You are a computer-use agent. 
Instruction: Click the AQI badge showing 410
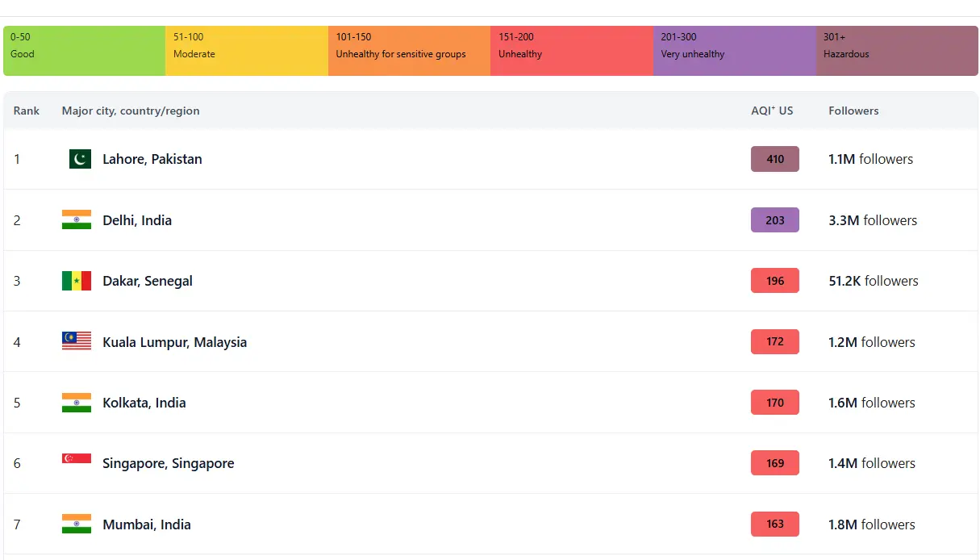pos(775,159)
